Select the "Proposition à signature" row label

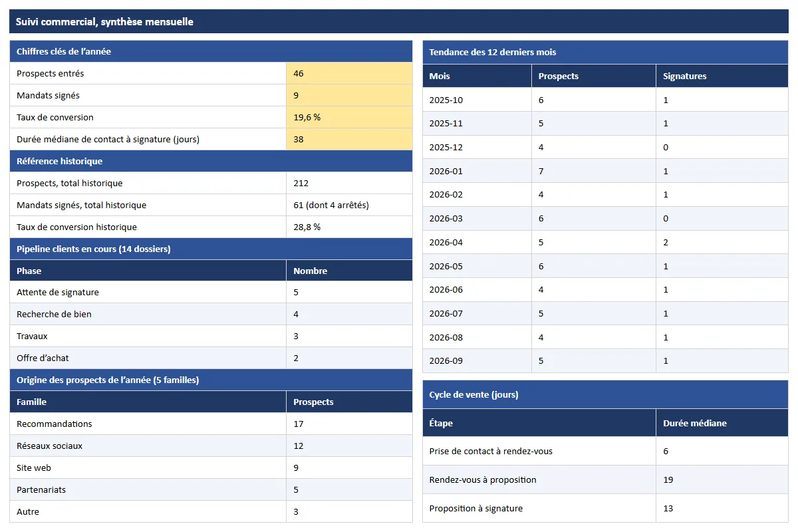click(x=476, y=508)
